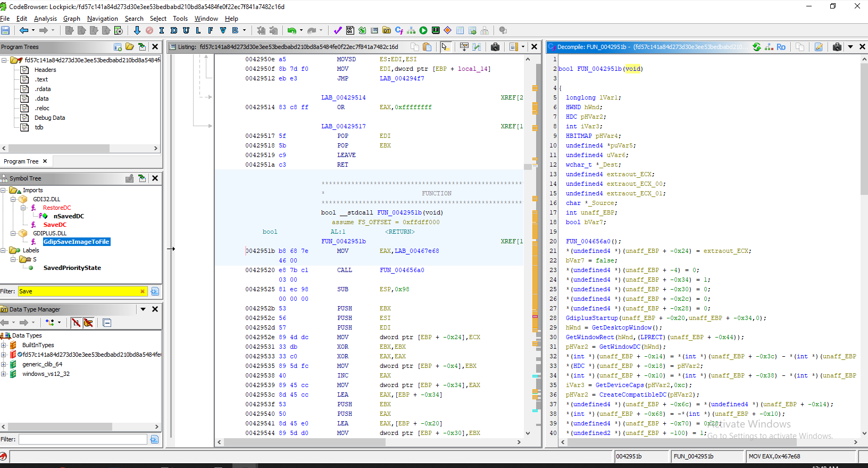The height and width of the screenshot is (468, 868).
Task: Click the Disassemble 'D' toolbar icon
Action: click(x=174, y=31)
